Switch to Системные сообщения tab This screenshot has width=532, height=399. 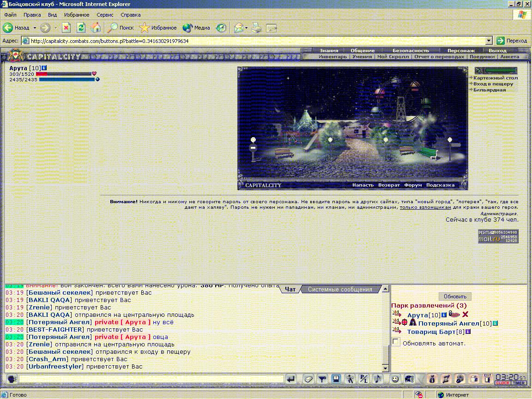pyautogui.click(x=340, y=290)
